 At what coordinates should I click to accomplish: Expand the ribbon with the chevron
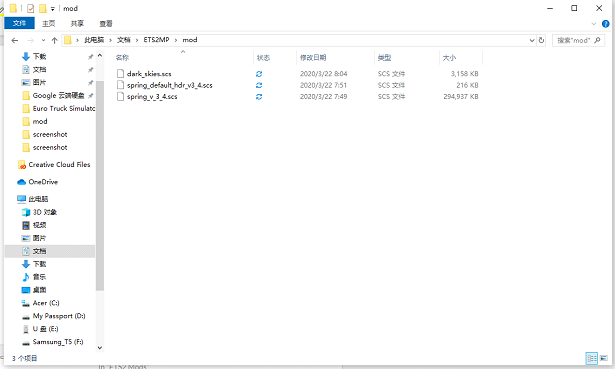click(593, 24)
